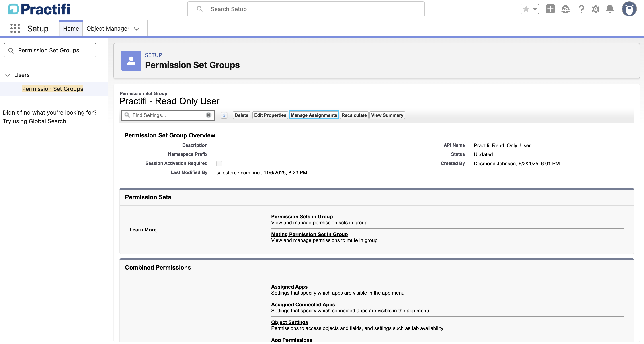Open the user profile avatar

click(x=629, y=9)
